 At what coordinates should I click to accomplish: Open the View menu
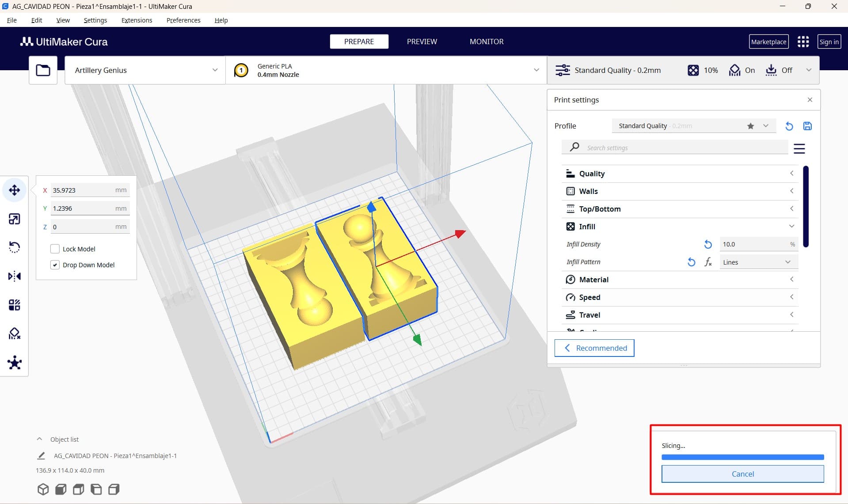pyautogui.click(x=63, y=20)
